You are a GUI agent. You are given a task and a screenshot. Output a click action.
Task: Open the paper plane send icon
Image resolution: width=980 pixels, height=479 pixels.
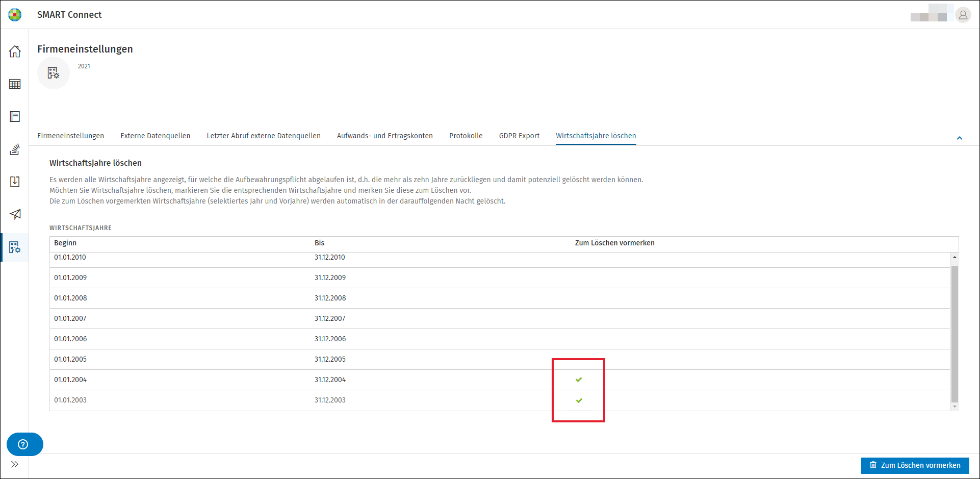pos(15,214)
